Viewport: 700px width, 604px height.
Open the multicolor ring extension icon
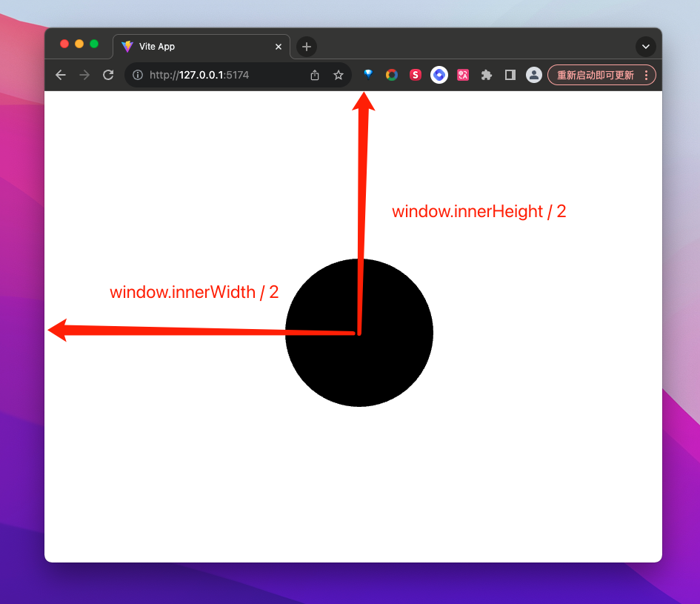[392, 75]
